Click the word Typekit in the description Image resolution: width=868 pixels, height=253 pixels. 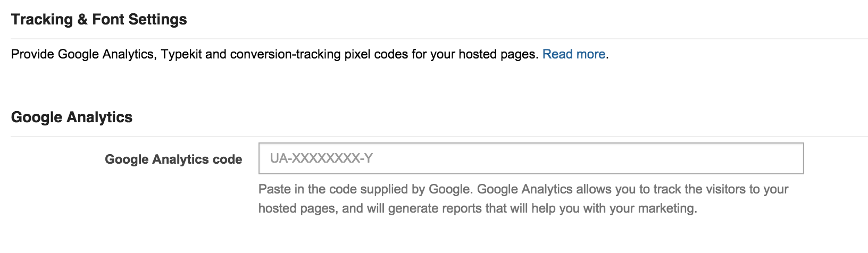tap(181, 54)
